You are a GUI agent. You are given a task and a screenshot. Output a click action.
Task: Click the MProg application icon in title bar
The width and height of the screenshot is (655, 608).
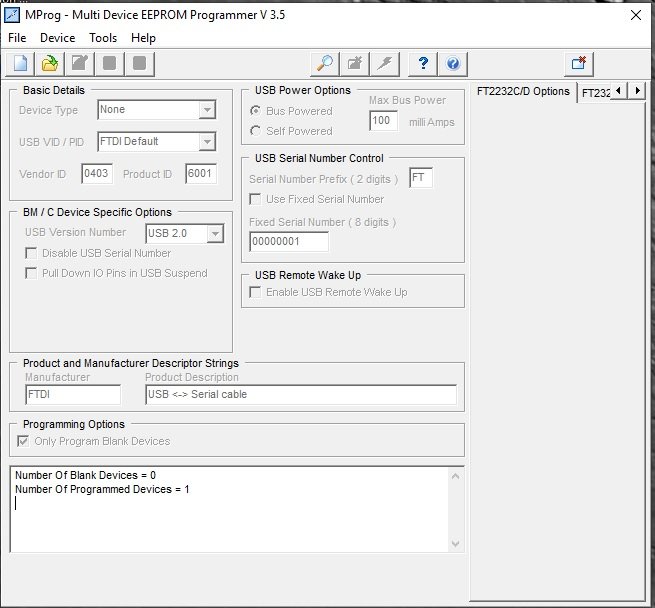tap(12, 15)
